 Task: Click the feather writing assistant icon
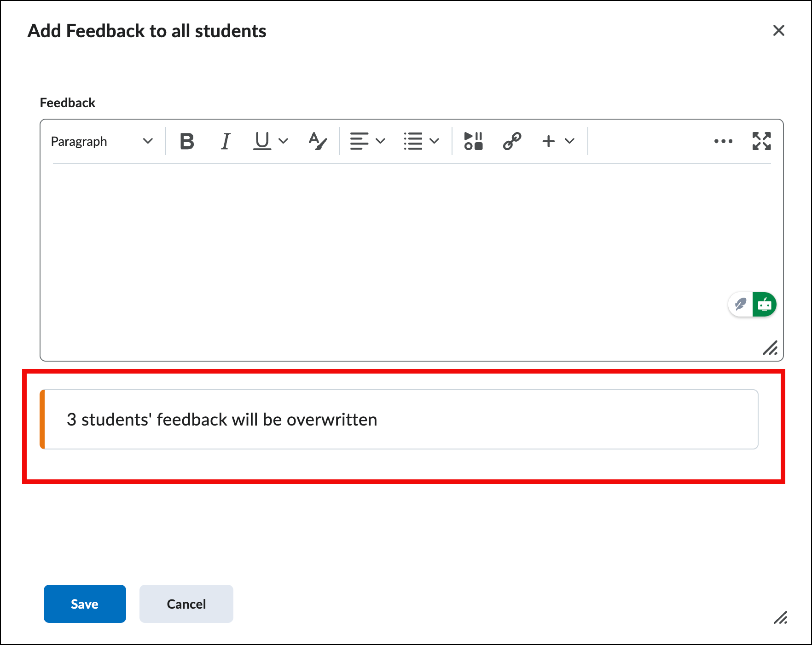tap(741, 305)
